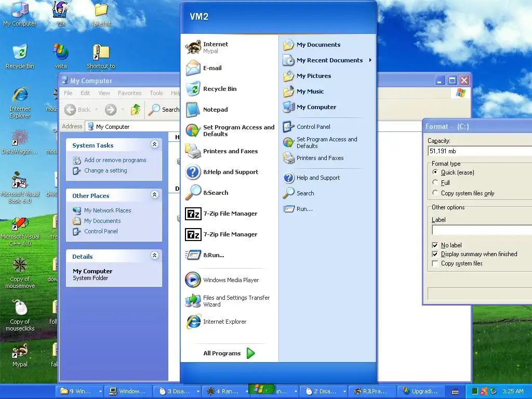Open &Search in Start menu left column
The height and width of the screenshot is (399, 532).
point(229,193)
